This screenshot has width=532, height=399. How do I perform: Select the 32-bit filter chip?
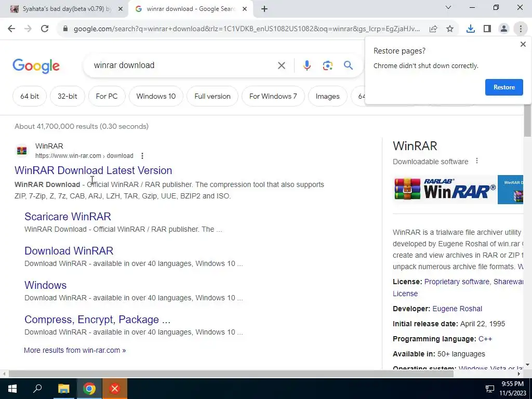67,96
